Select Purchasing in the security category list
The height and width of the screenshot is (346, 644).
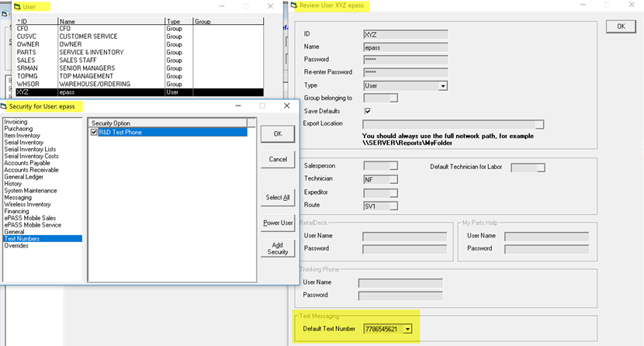click(x=18, y=129)
